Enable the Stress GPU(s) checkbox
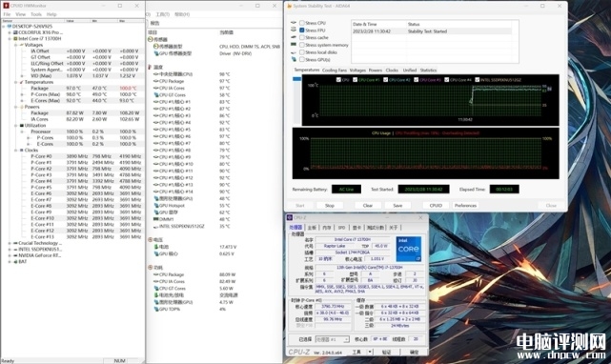This screenshot has width=611, height=364. click(301, 60)
